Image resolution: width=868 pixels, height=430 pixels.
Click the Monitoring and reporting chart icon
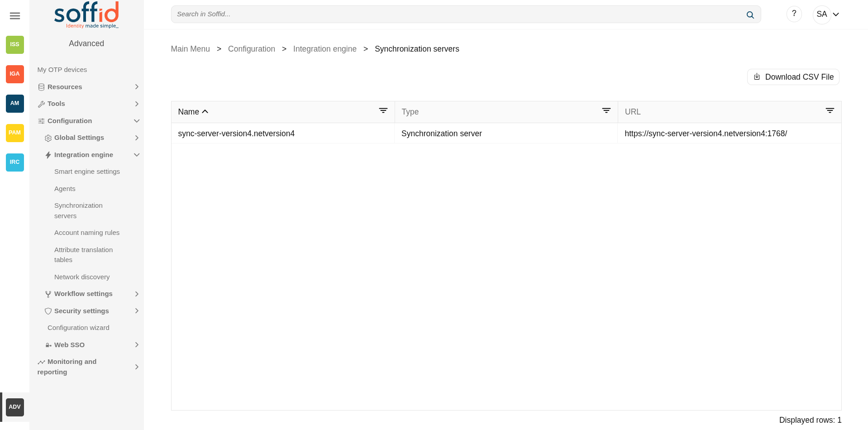pos(41,362)
